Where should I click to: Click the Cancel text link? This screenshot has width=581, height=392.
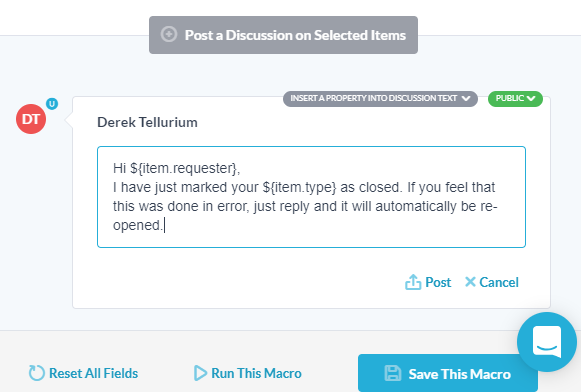(499, 282)
